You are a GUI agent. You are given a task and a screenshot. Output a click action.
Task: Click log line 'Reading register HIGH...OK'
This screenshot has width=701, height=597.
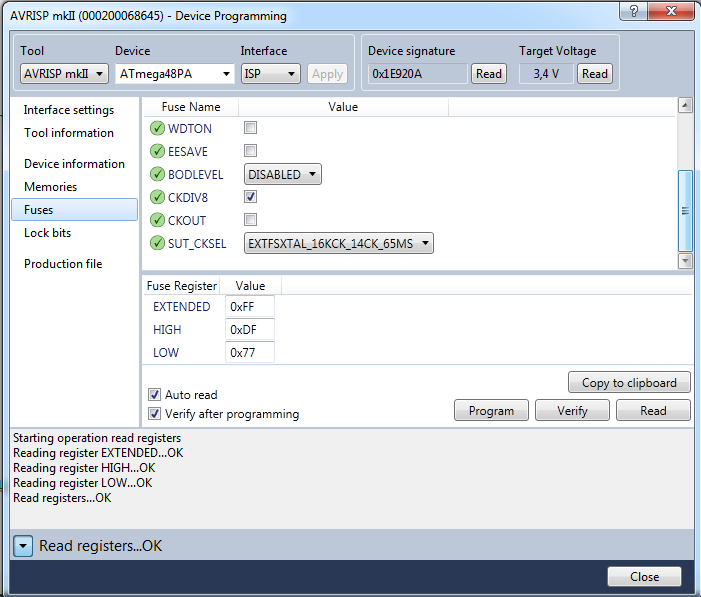point(84,468)
